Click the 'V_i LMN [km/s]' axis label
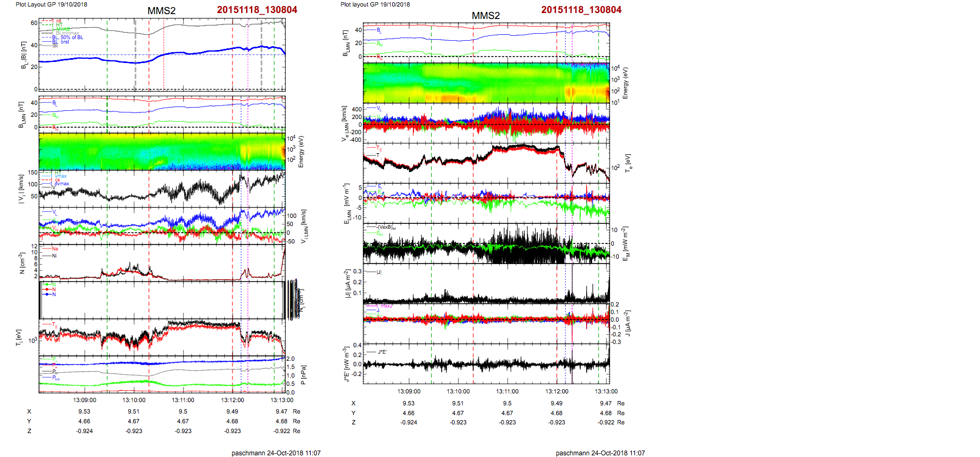The image size is (980, 457). pos(305,226)
